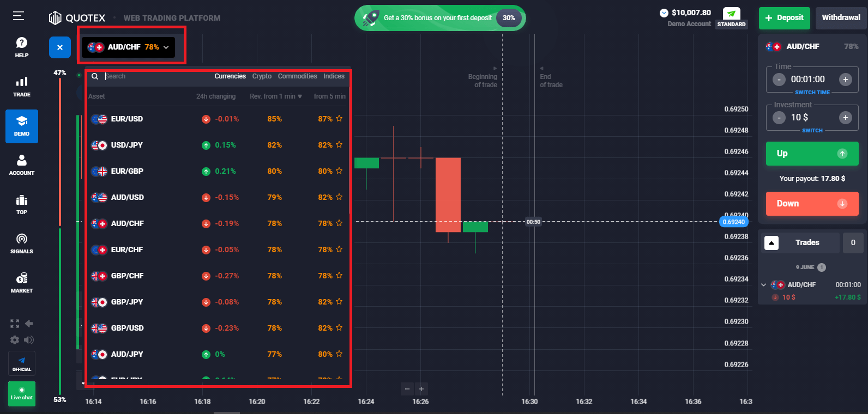Click the Standard account status icon

pos(731,17)
